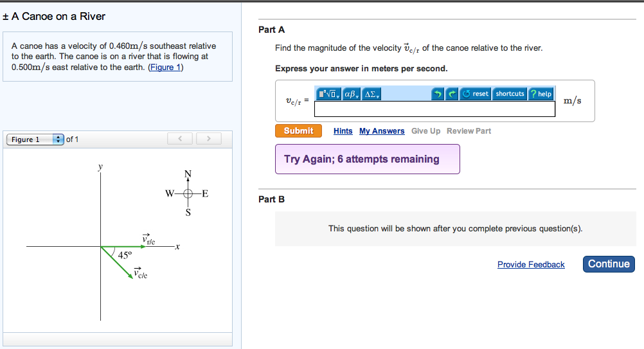Open the answer box help
644x349 pixels.
pyautogui.click(x=541, y=94)
